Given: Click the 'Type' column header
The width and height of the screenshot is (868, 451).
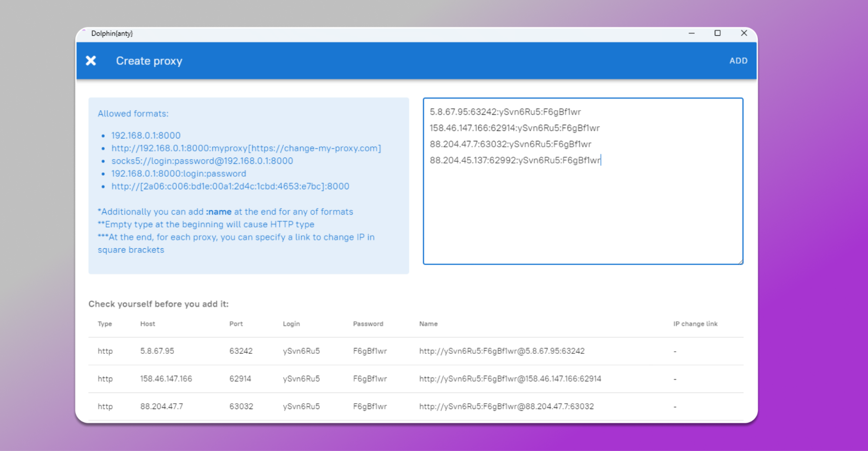Looking at the screenshot, I should coord(105,324).
